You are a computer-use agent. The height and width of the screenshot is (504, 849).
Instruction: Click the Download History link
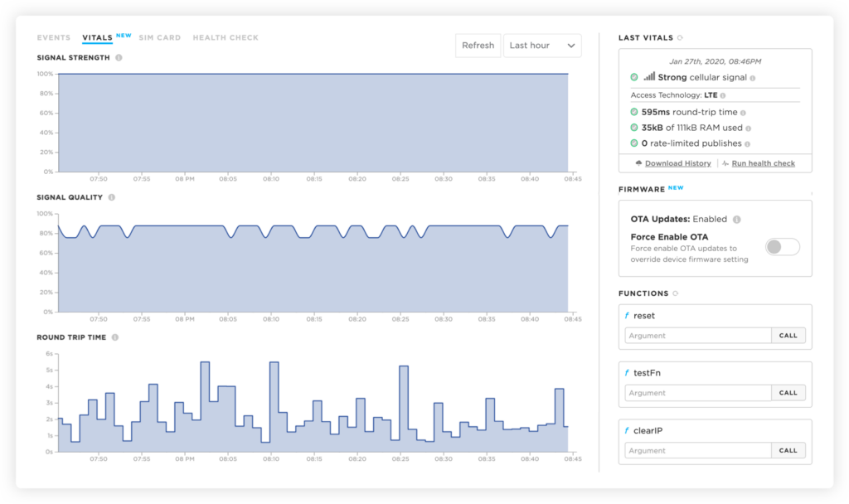pos(677,162)
